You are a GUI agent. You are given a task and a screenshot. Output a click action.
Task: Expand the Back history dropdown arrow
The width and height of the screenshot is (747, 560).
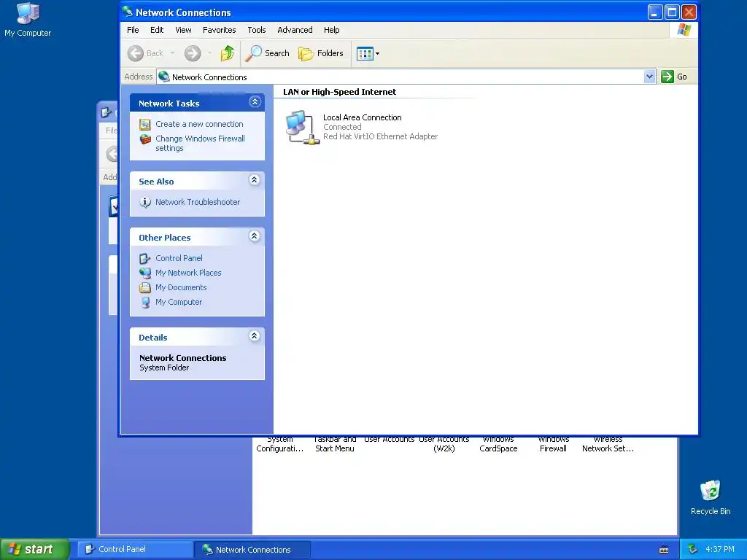coord(172,53)
